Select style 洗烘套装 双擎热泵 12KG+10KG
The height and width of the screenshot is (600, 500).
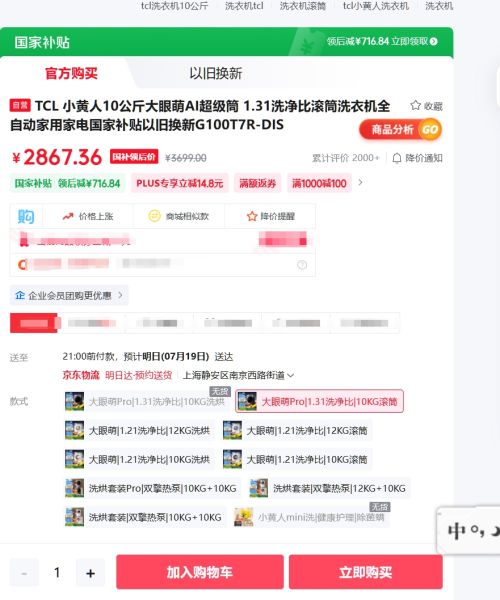[x=329, y=488]
